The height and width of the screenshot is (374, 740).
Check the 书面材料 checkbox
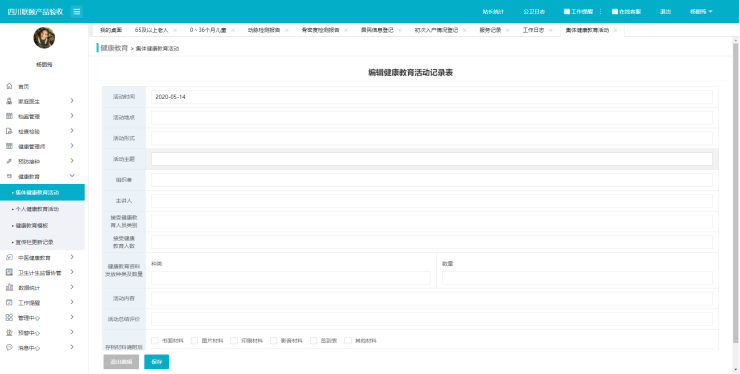click(155, 340)
